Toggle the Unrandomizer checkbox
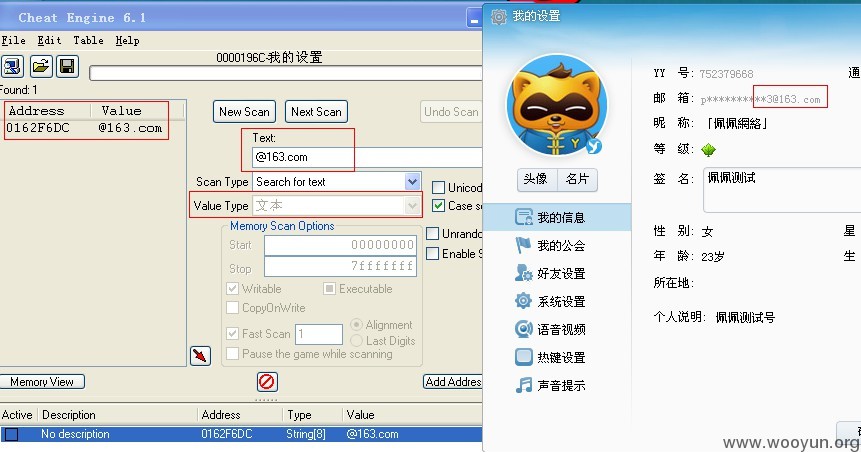 click(x=433, y=233)
